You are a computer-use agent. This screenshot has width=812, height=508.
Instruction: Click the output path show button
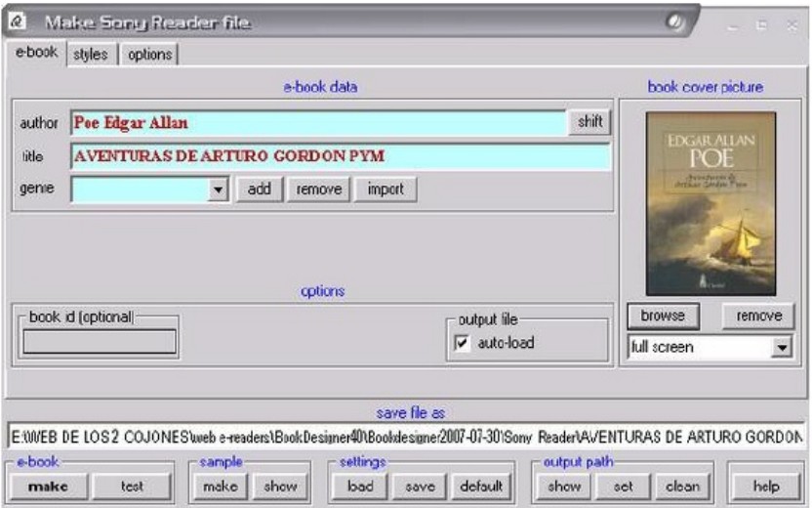point(564,487)
